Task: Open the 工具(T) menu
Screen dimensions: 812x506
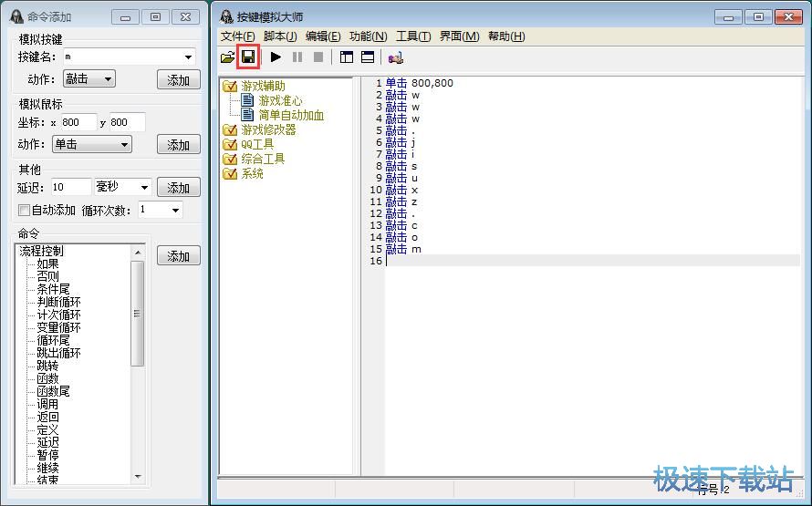Action: 413,36
